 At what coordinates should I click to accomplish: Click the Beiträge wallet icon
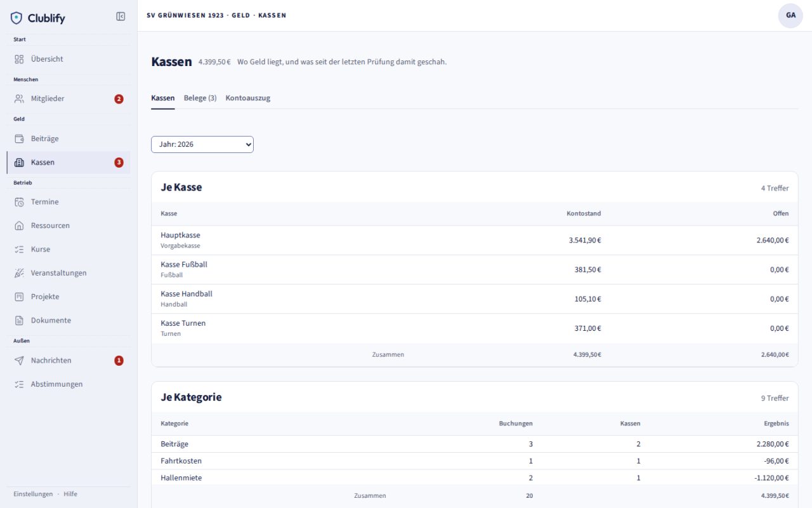pos(19,138)
